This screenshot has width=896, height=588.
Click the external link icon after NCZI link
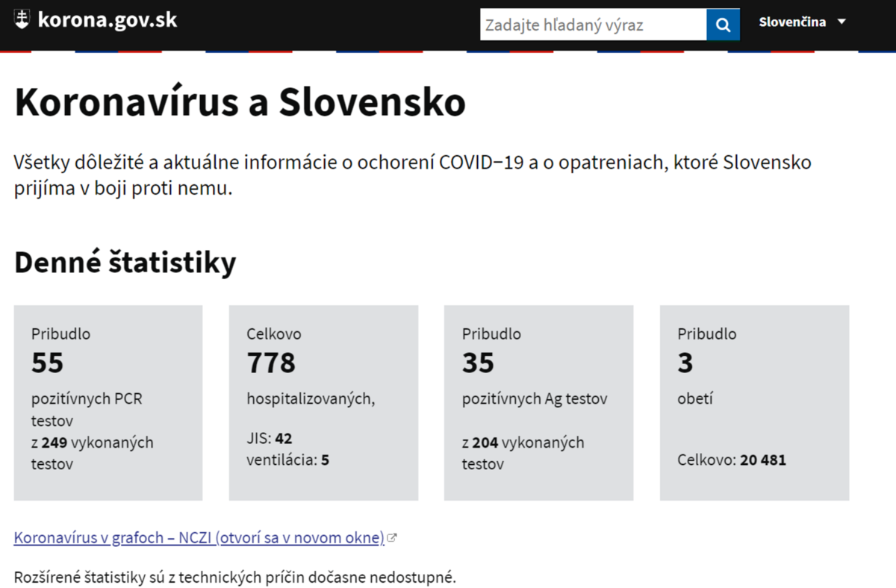click(x=393, y=538)
